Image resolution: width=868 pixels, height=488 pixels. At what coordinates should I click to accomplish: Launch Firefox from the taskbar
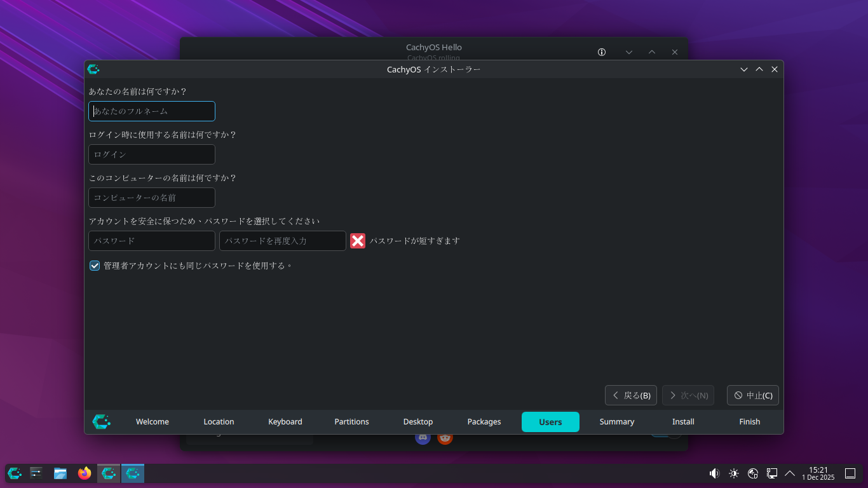tap(85, 473)
